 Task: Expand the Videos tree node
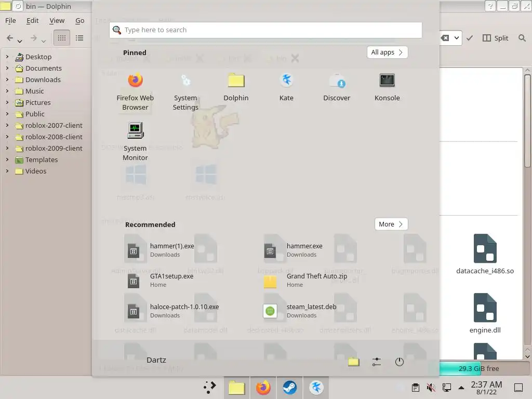coord(7,171)
